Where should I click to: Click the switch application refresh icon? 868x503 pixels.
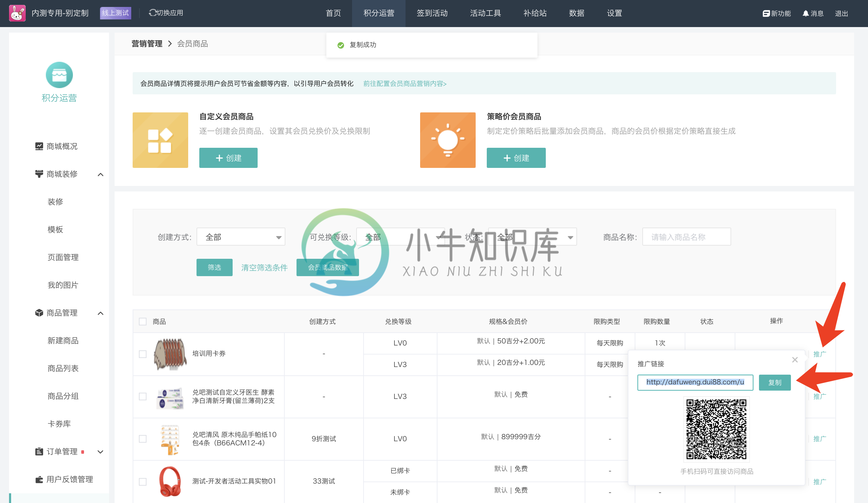(x=152, y=13)
